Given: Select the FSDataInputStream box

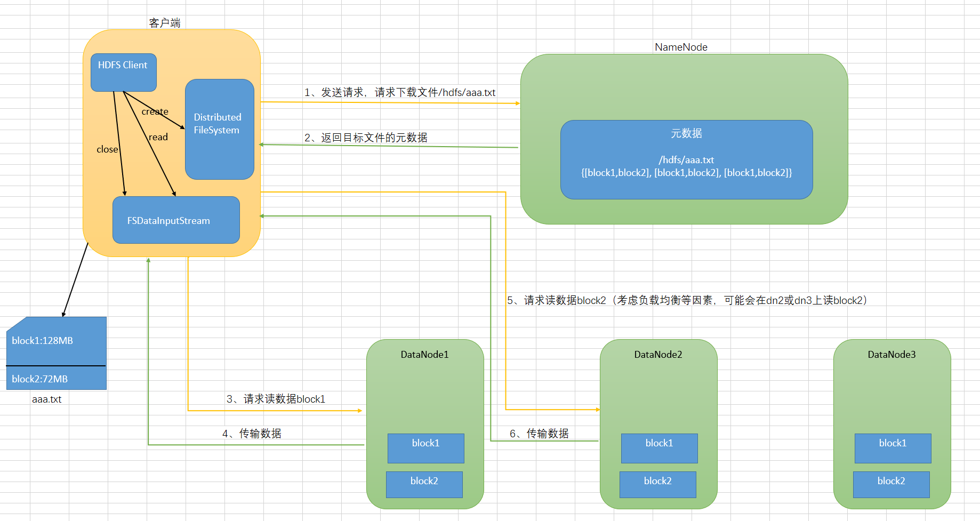Looking at the screenshot, I should [176, 220].
